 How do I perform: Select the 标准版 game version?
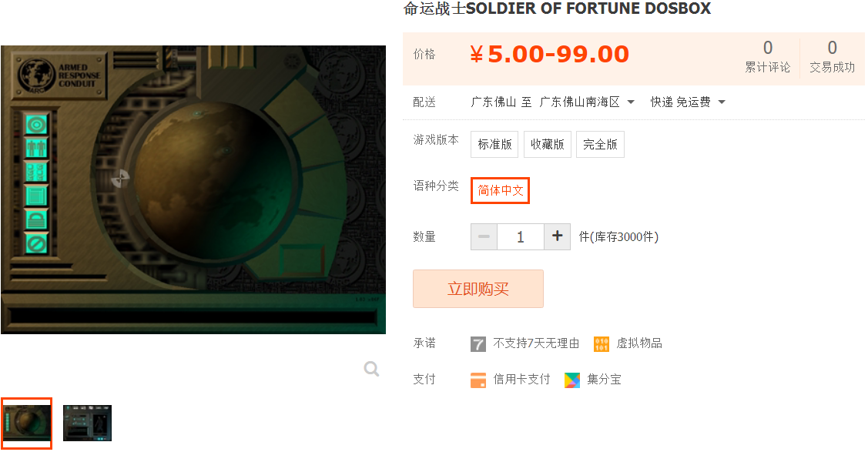(494, 145)
